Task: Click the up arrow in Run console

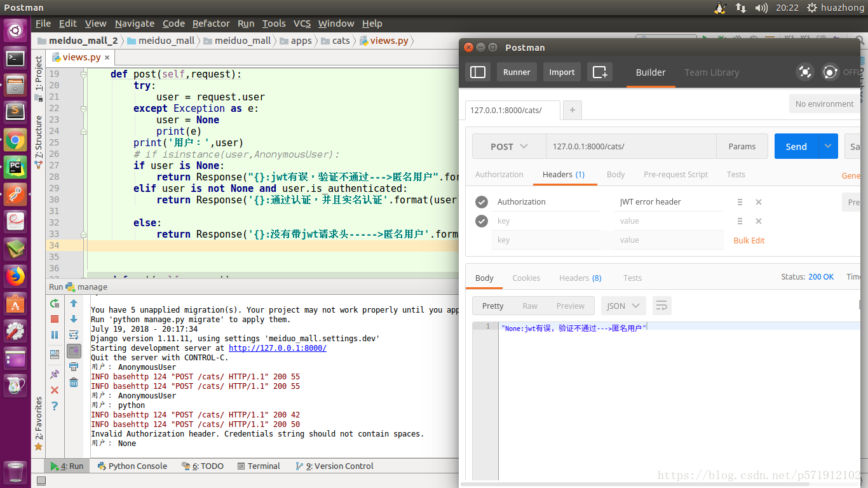Action: pos(74,304)
